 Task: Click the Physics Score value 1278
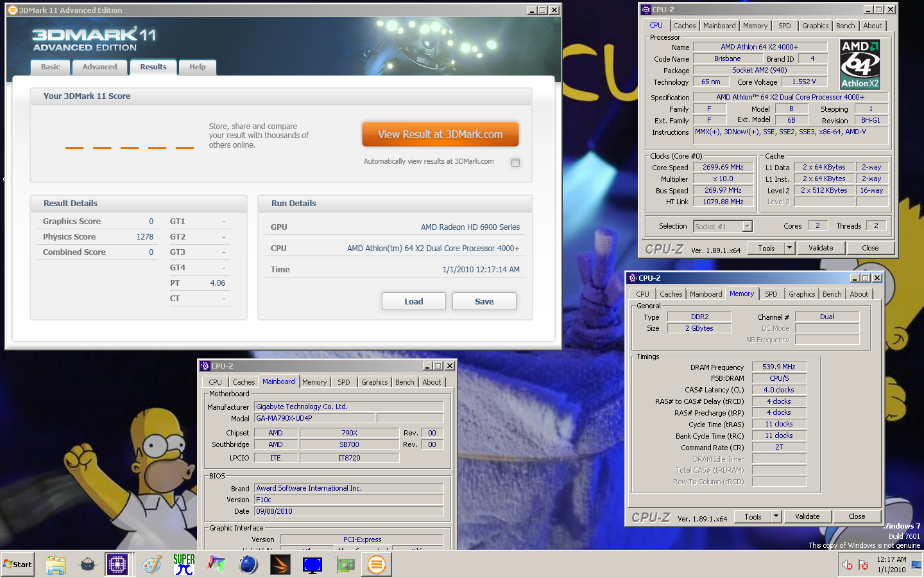[x=145, y=237]
